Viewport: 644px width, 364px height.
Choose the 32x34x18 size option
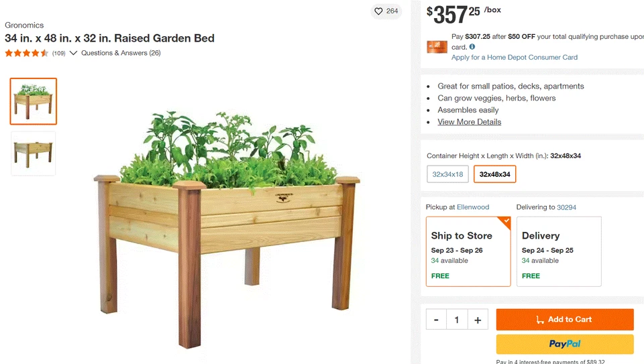[447, 174]
